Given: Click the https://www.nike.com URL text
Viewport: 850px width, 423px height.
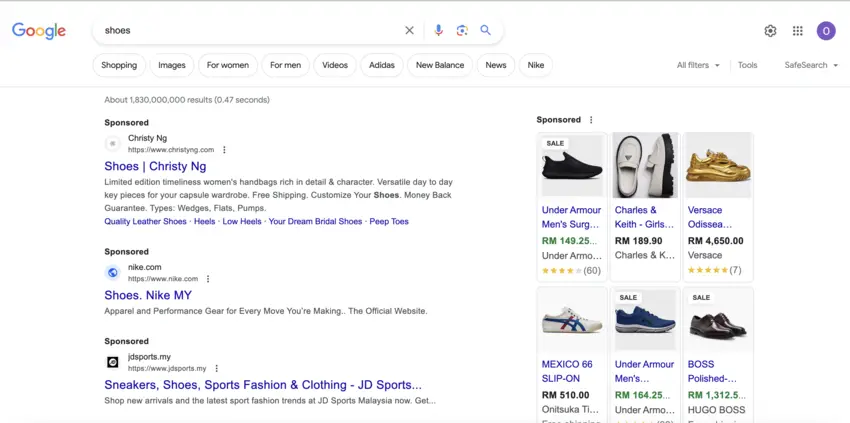Looking at the screenshot, I should 163,279.
